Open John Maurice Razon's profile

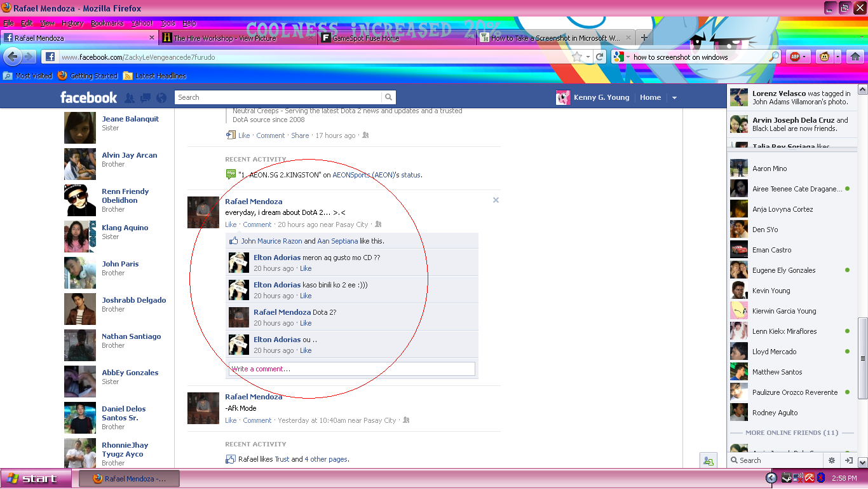[271, 241]
